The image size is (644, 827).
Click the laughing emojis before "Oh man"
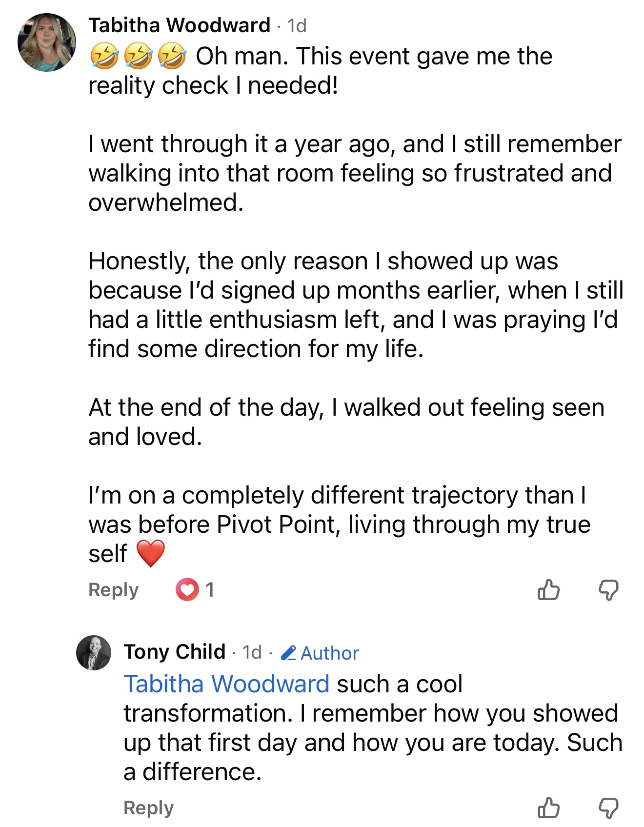pos(138,56)
